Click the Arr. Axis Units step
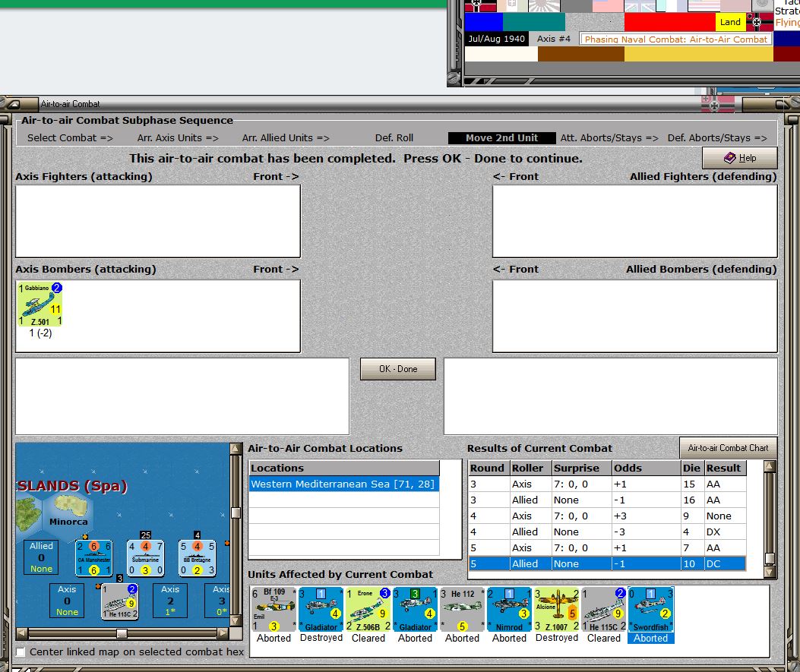This screenshot has width=800, height=672. click(x=178, y=137)
